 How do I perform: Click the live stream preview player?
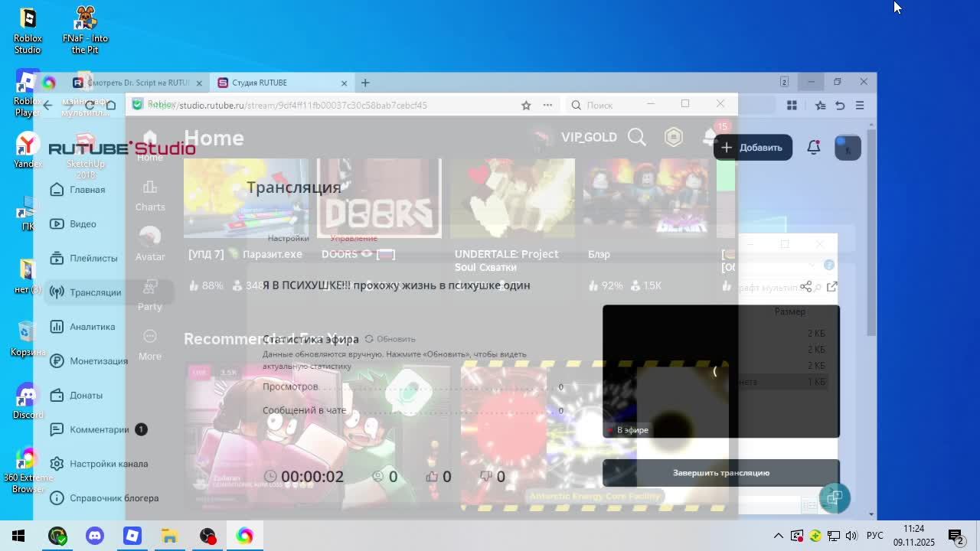point(721,371)
